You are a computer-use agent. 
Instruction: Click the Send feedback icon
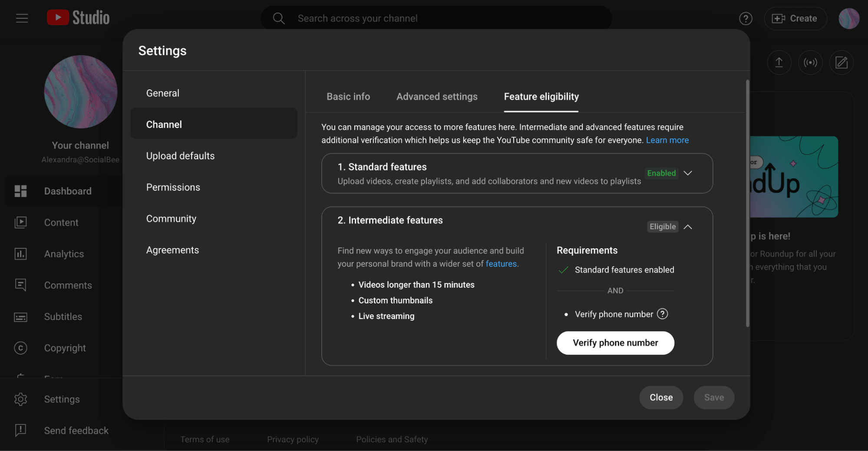point(20,430)
